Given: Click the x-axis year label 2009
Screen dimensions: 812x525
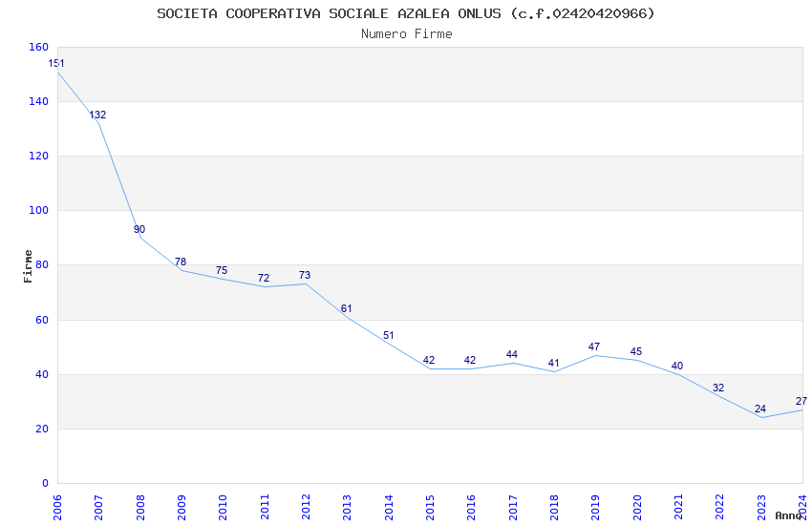Looking at the screenshot, I should 182,507.
